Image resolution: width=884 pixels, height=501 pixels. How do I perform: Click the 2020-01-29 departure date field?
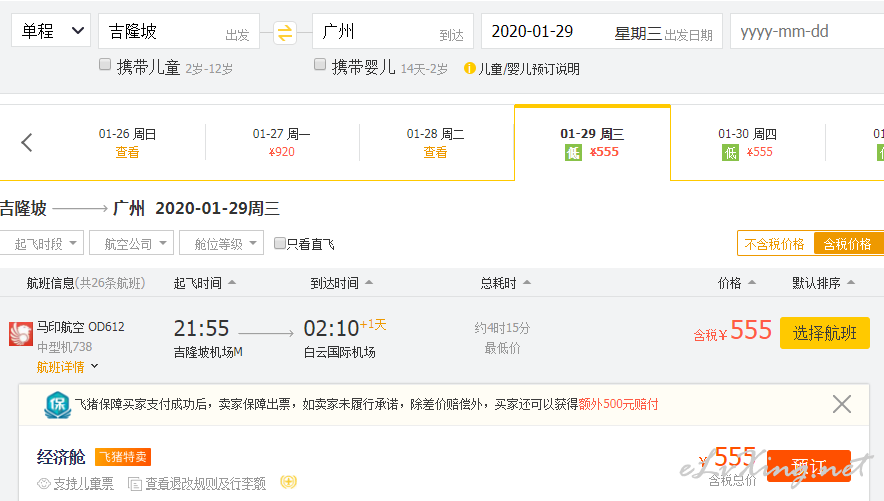602,31
